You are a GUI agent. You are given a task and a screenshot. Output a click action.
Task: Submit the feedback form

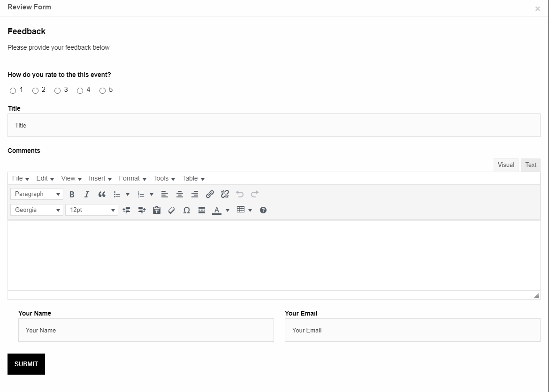[26, 364]
